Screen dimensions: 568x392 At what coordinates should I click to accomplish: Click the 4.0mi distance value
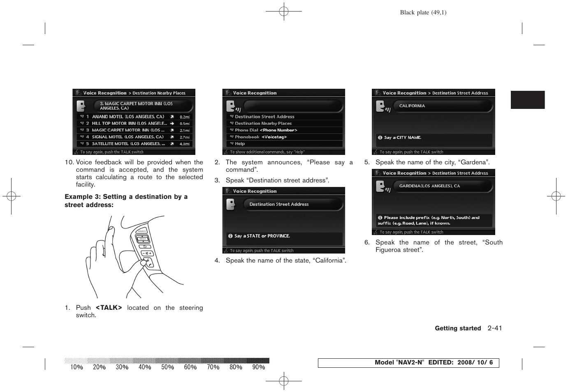185,144
